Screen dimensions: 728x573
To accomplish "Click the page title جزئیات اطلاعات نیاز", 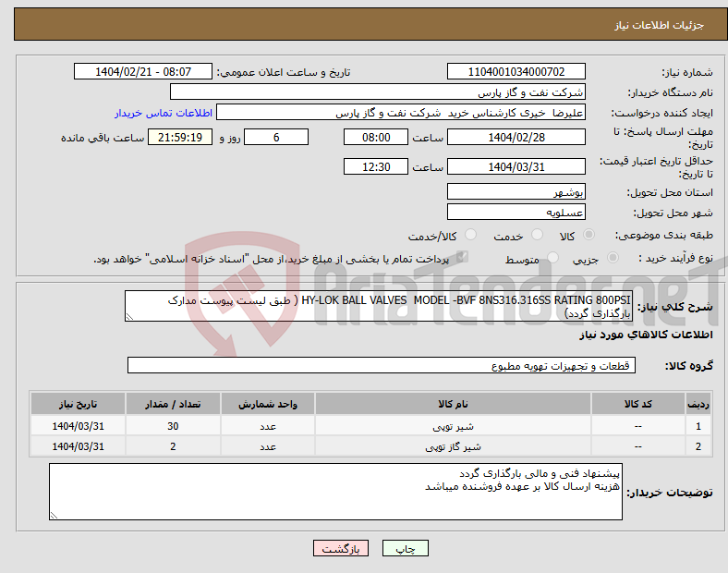I will pyautogui.click(x=660, y=25).
